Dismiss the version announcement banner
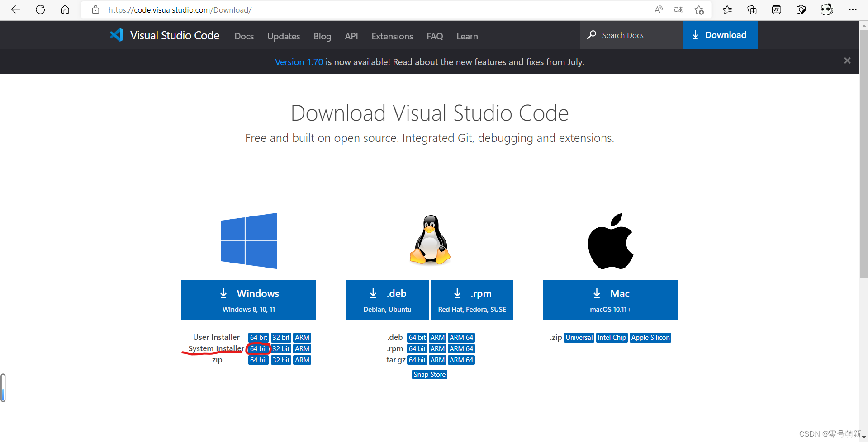 click(847, 61)
